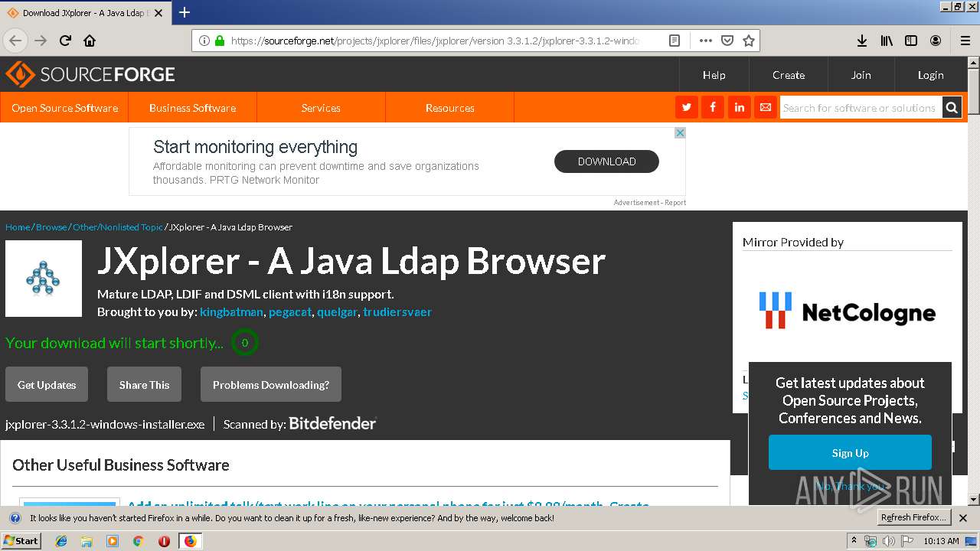Click the Get Updates button
This screenshot has height=551, width=980.
(47, 384)
